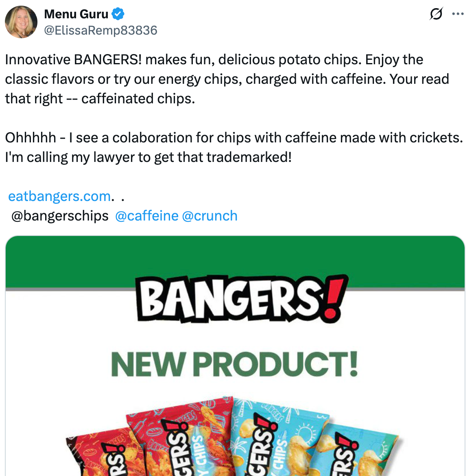Click the Menu Guru display name
The height and width of the screenshot is (476, 476).
tap(76, 14)
